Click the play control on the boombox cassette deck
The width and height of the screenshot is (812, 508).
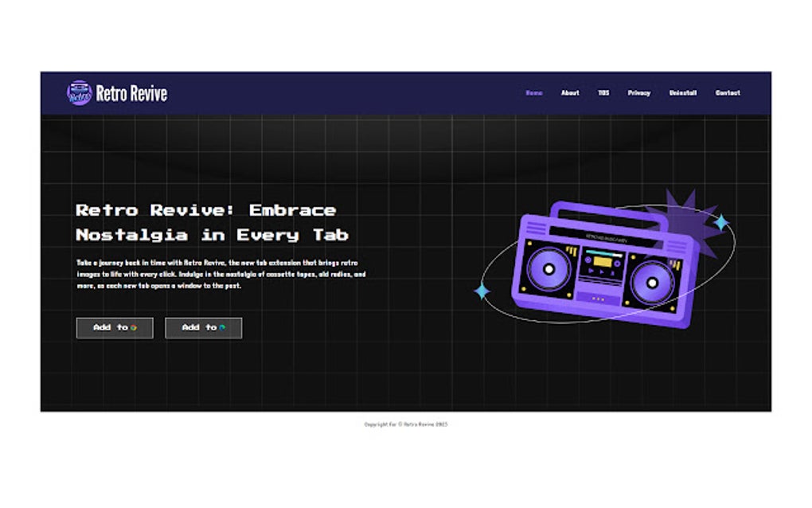[x=602, y=271]
